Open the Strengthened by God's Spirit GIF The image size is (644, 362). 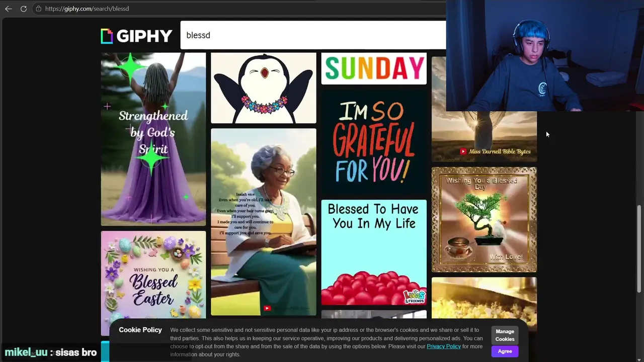153,139
